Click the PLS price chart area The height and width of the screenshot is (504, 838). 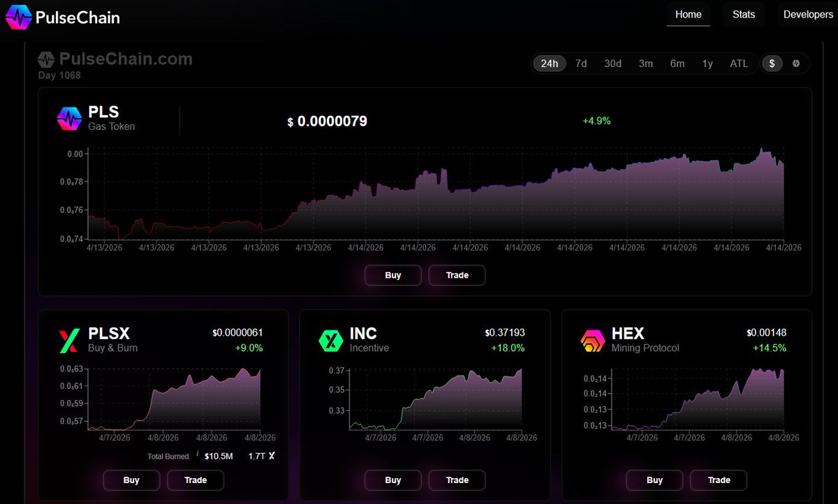pyautogui.click(x=435, y=194)
